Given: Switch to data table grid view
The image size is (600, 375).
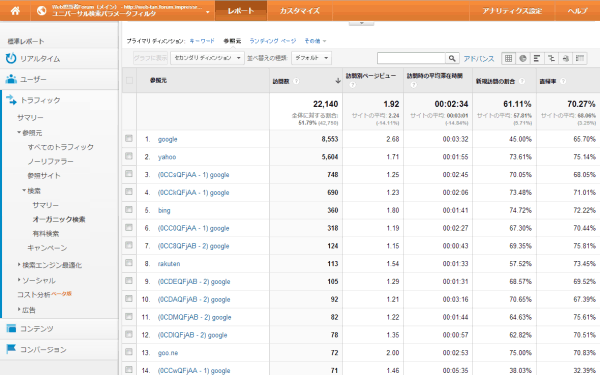Looking at the screenshot, I should click(508, 58).
